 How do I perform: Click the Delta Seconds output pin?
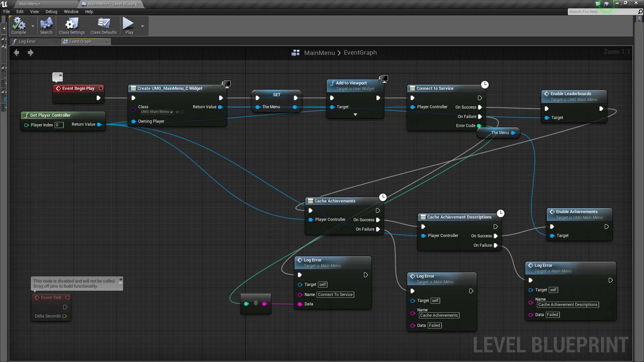point(65,316)
